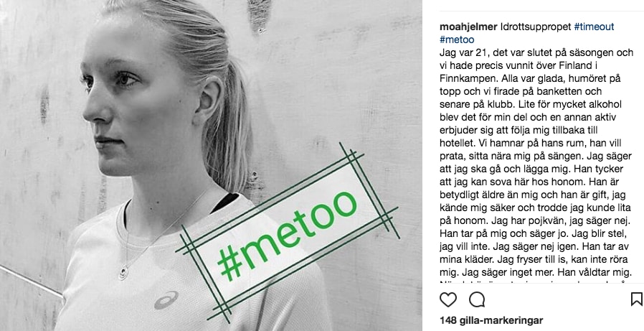Open the #timeout hashtag
The width and height of the screenshot is (644, 331).
pyautogui.click(x=594, y=27)
